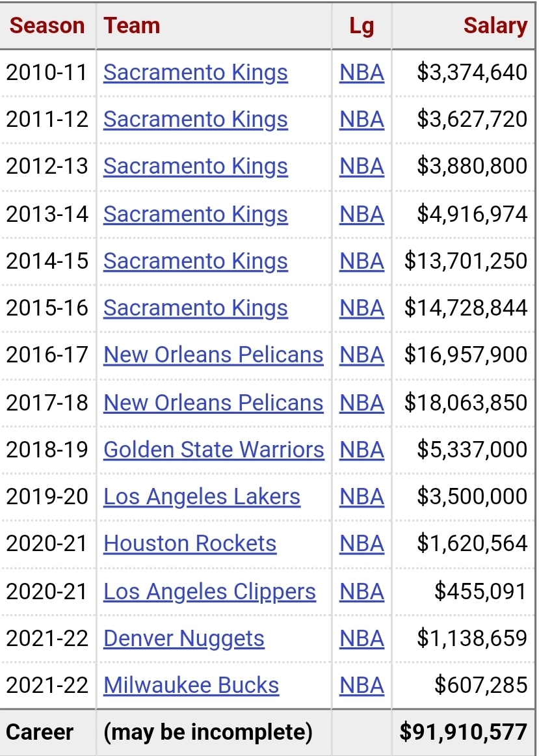539x756 pixels.
Task: Click NBA link in Golden State Warriors row
Action: pyautogui.click(x=362, y=450)
